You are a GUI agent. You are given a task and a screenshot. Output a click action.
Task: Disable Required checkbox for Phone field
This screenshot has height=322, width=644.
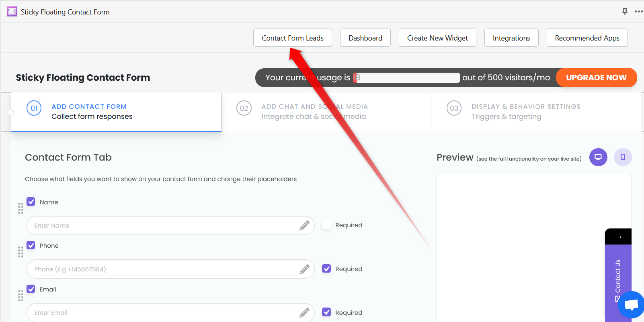coord(326,269)
